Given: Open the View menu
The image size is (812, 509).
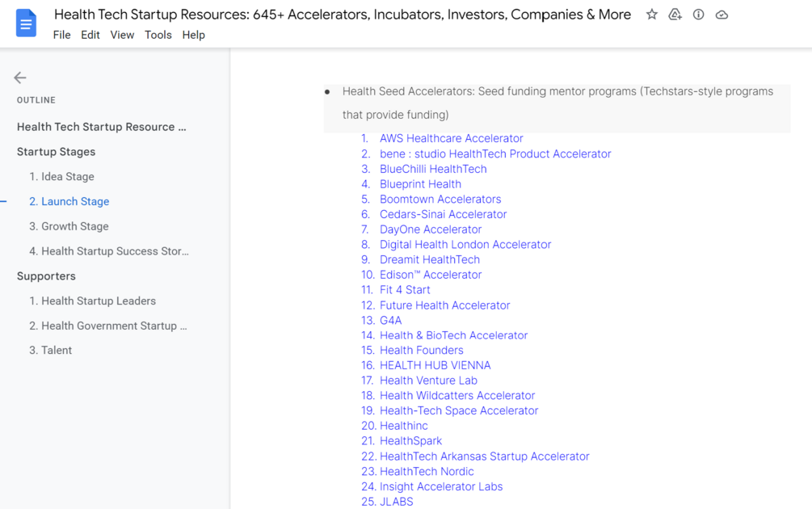Looking at the screenshot, I should (122, 35).
